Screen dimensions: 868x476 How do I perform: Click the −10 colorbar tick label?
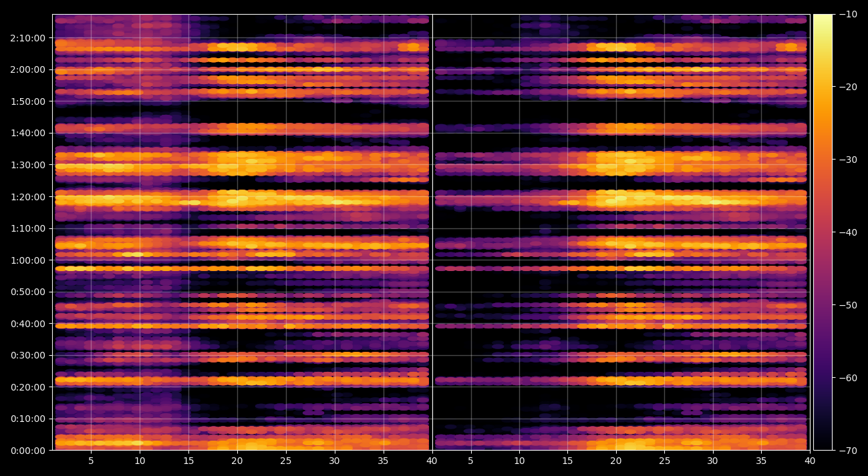click(849, 14)
